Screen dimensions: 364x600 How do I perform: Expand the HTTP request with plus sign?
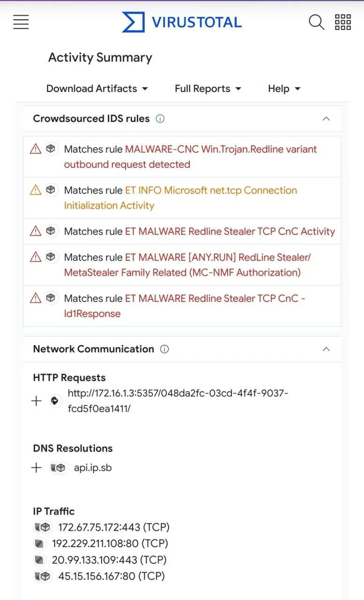36,401
